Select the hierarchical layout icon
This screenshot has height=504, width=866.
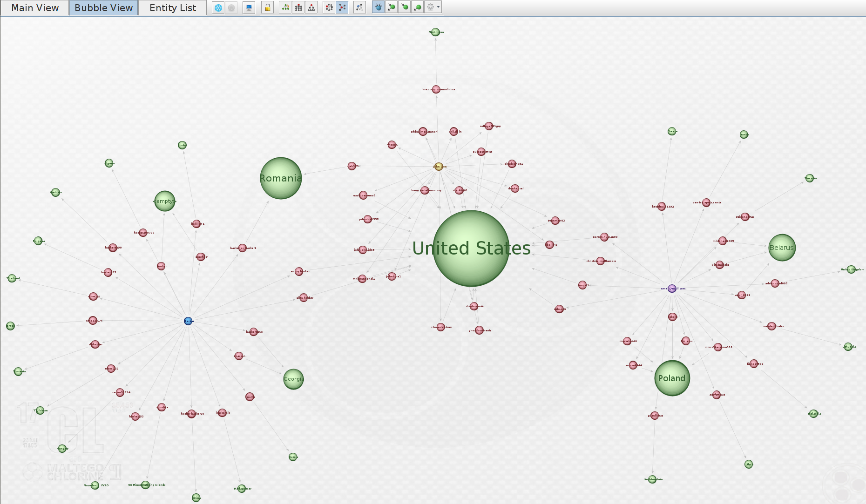(x=311, y=7)
